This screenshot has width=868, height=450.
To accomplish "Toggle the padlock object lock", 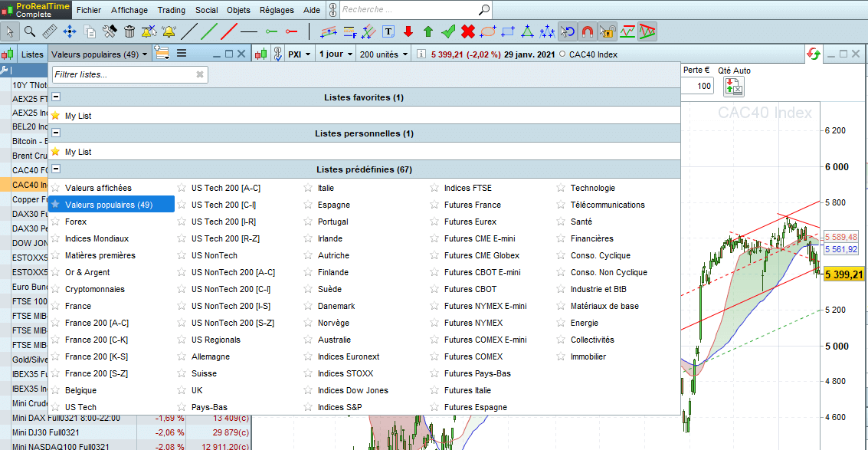I will [x=608, y=31].
